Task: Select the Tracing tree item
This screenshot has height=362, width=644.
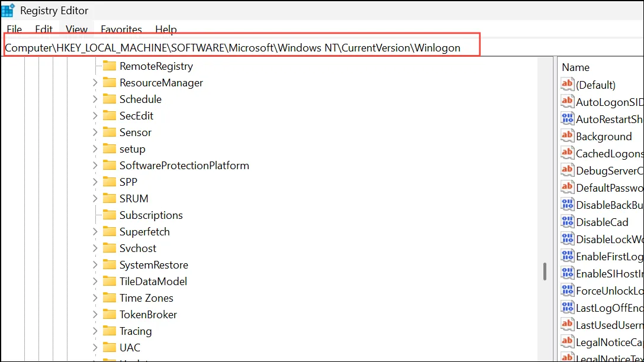Action: point(136,331)
